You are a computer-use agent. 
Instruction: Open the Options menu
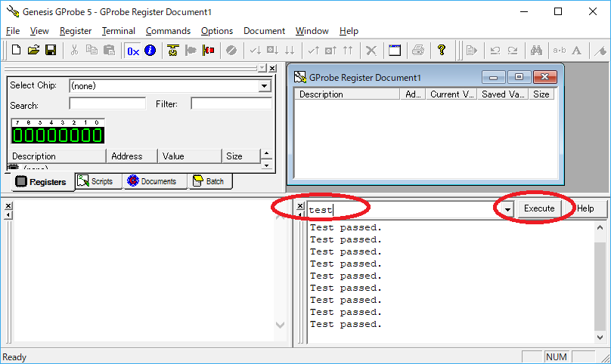[217, 31]
